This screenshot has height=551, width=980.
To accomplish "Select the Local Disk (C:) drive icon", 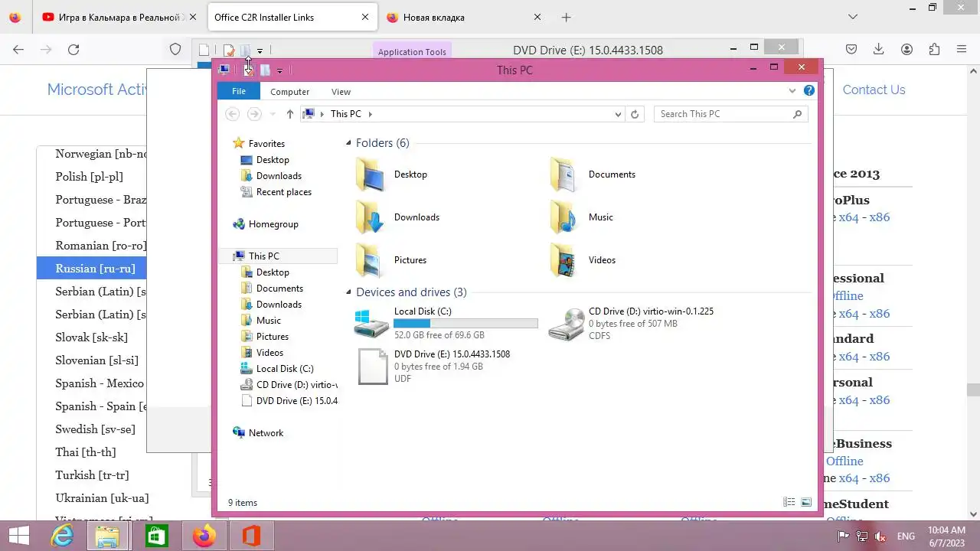I will [371, 323].
